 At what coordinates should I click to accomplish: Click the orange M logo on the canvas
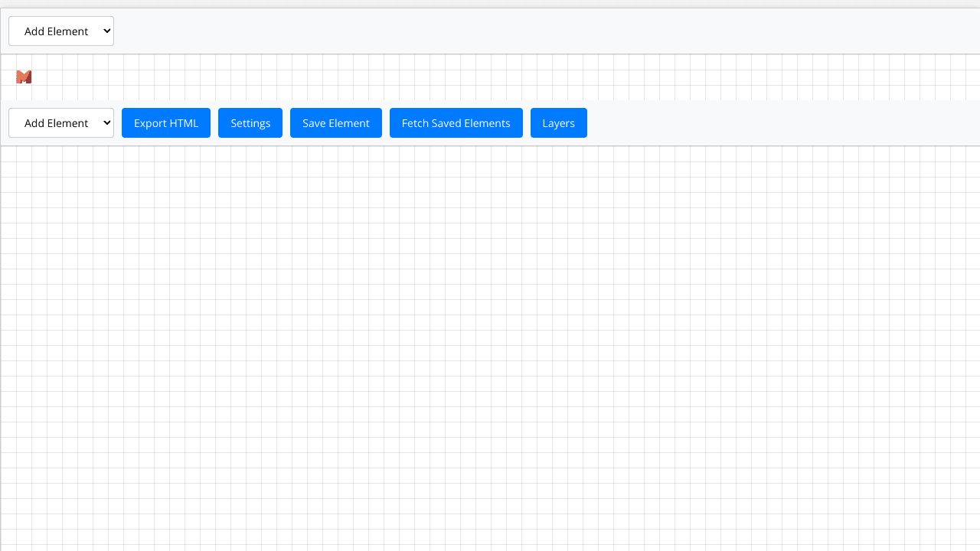(24, 77)
